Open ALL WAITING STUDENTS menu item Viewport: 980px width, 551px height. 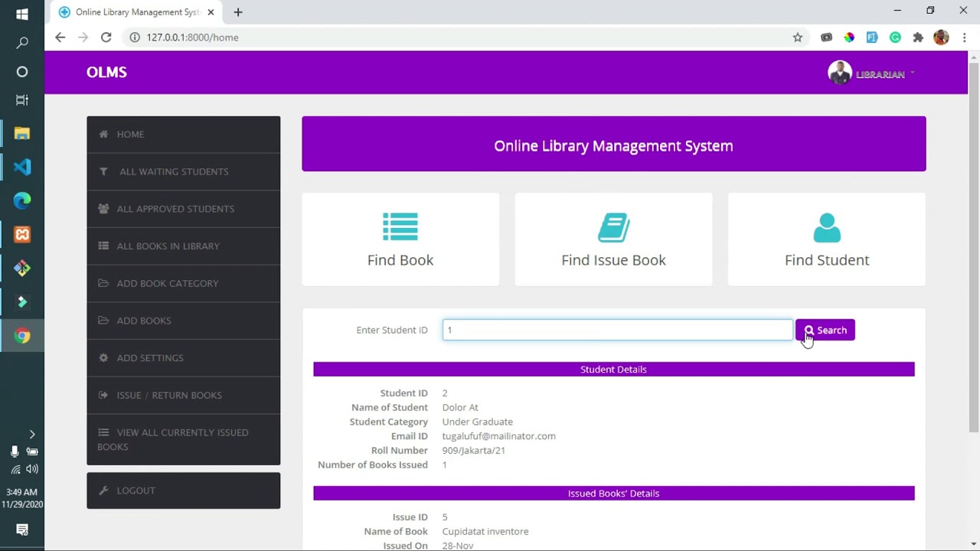click(x=183, y=171)
